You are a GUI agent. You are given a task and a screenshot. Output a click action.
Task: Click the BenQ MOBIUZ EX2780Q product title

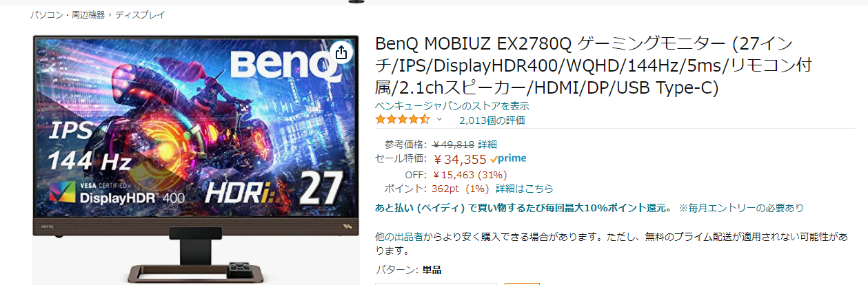point(594,66)
